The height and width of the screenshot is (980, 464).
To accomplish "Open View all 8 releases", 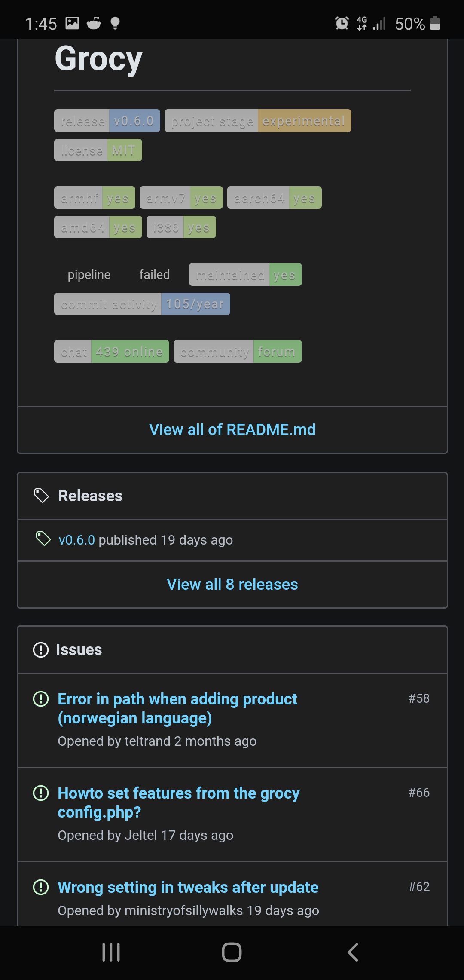I will pos(232,584).
